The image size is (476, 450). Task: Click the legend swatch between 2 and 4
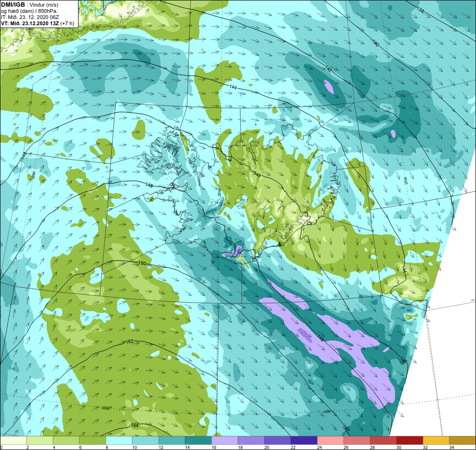coord(40,440)
